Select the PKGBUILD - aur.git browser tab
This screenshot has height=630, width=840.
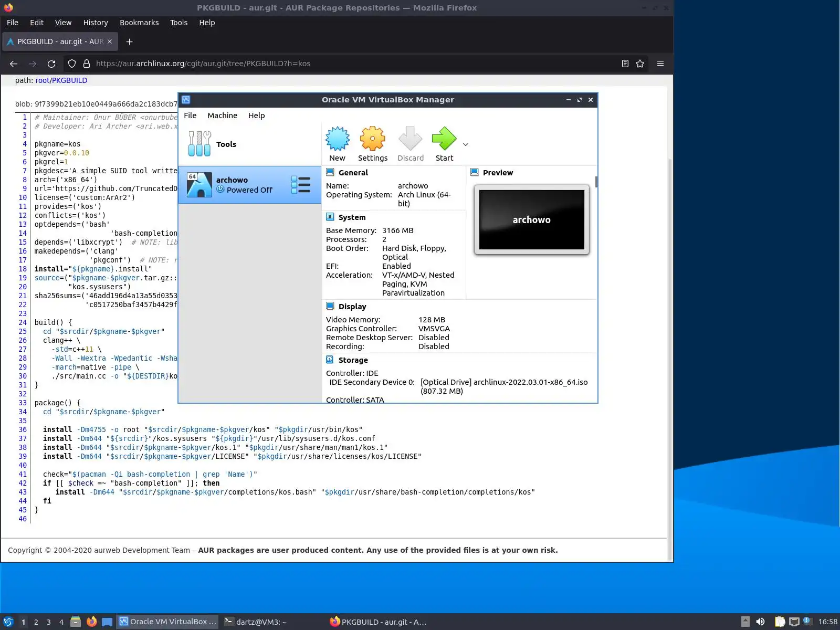[60, 41]
